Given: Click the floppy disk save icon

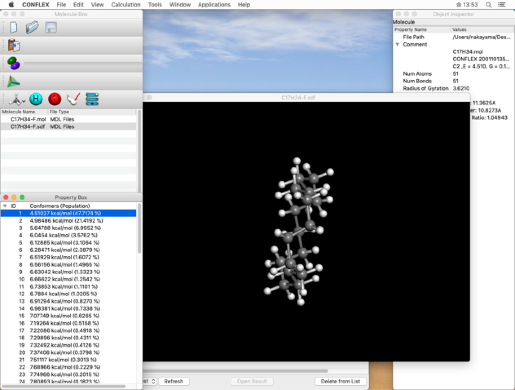Looking at the screenshot, I should click(x=51, y=27).
